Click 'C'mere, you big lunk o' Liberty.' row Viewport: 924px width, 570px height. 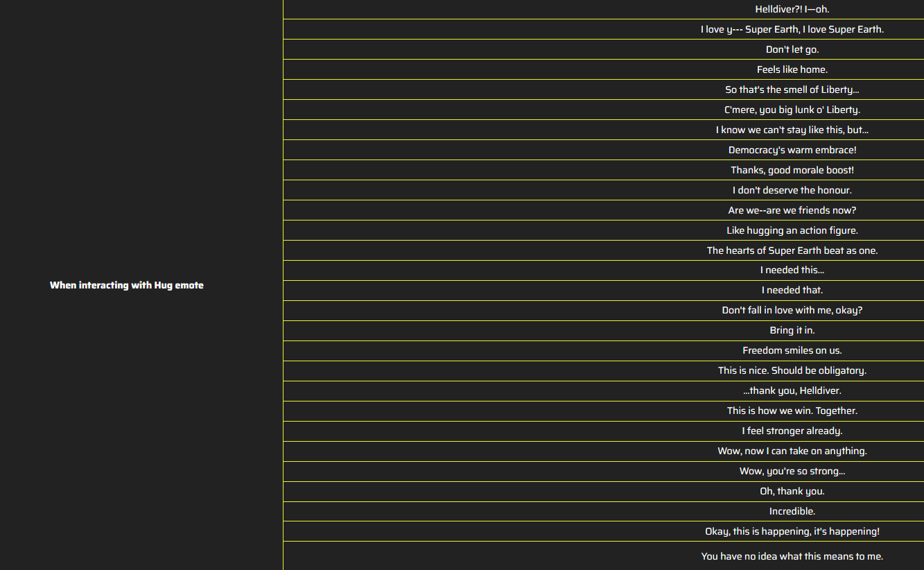point(604,110)
